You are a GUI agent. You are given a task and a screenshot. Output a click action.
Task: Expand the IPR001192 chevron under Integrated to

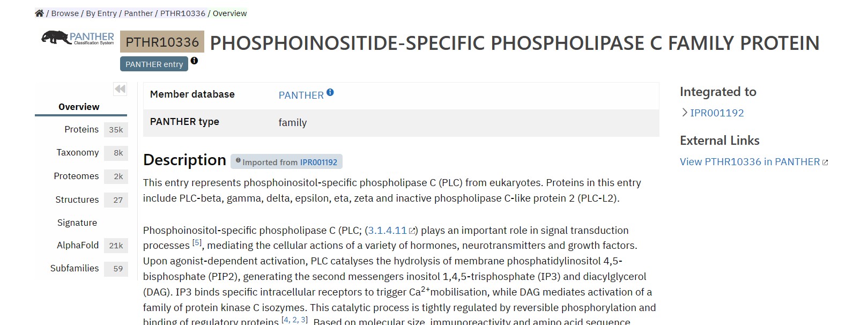coord(685,113)
